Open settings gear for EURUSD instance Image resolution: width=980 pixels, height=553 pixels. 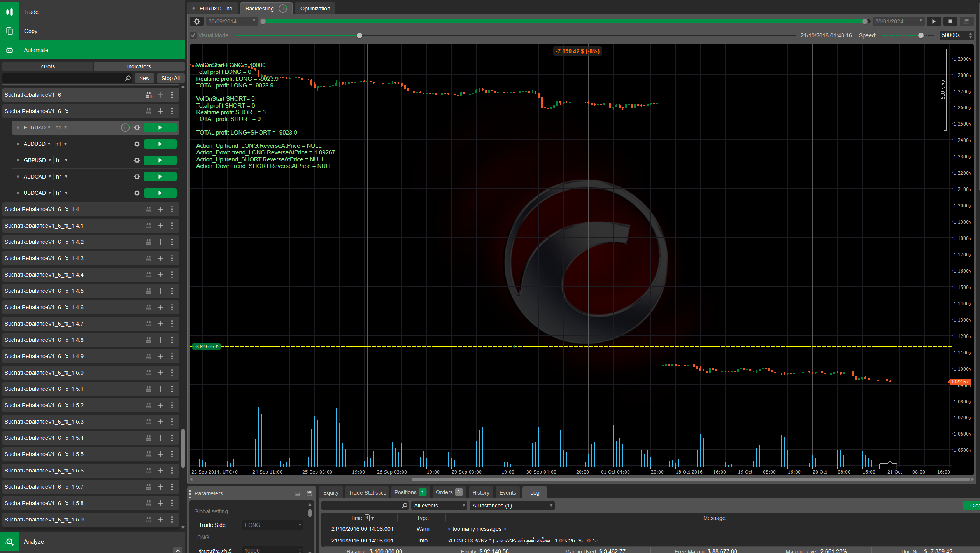coord(137,128)
